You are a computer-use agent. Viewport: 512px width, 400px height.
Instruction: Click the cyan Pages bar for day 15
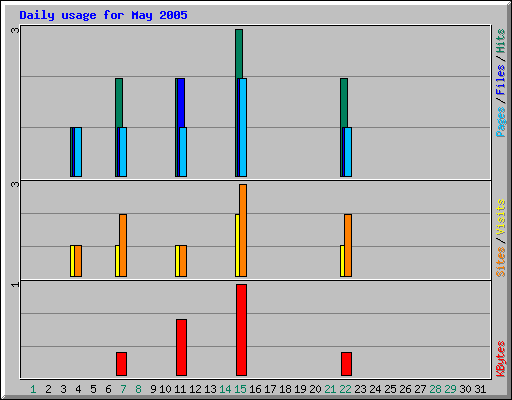click(243, 127)
